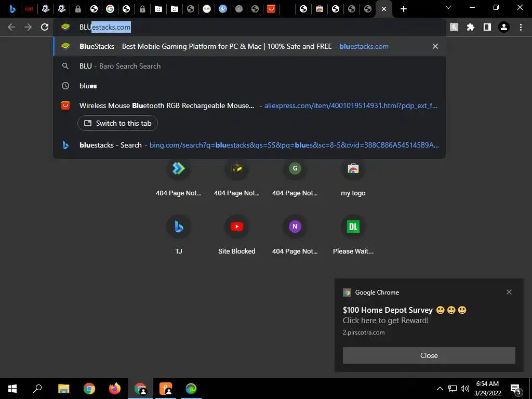Screen dimensions: 532x399
Task: Switch to the Bing tab in tab strip
Action: 12,9
